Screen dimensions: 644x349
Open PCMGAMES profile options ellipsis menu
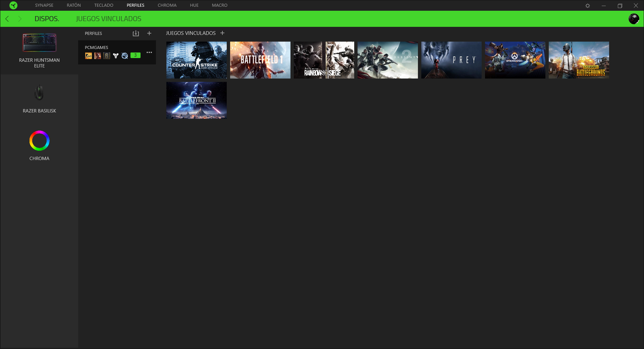[x=149, y=52]
